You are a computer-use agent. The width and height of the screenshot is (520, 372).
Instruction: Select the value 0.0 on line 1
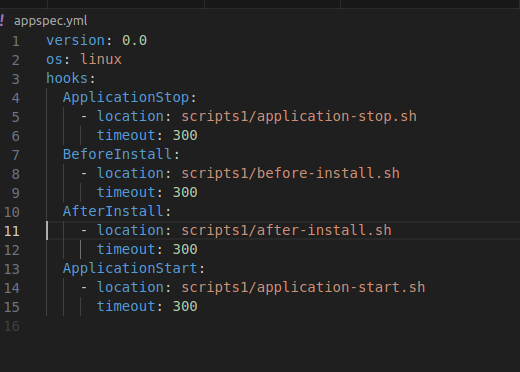(x=134, y=40)
